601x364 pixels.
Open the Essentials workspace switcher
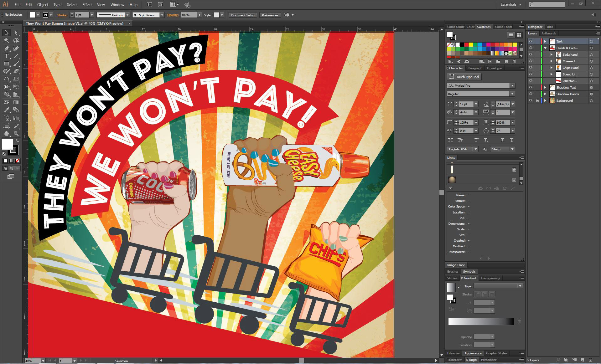tap(511, 4)
